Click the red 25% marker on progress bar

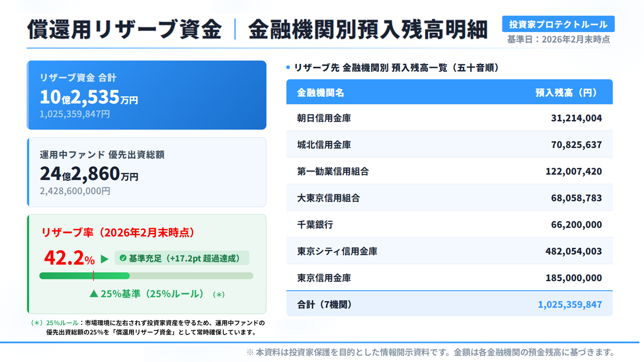coord(93,275)
